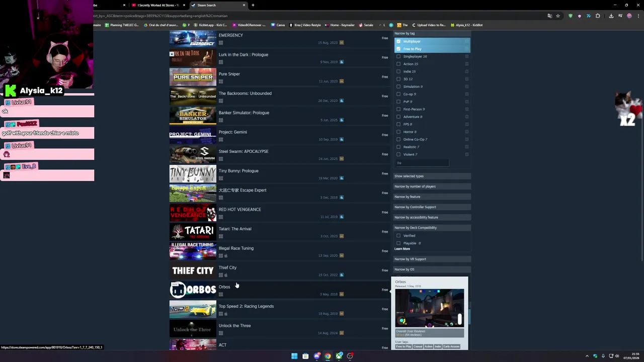
Task: Open the Alysia_k12 - KickBot bookmark
Action: tap(467, 25)
